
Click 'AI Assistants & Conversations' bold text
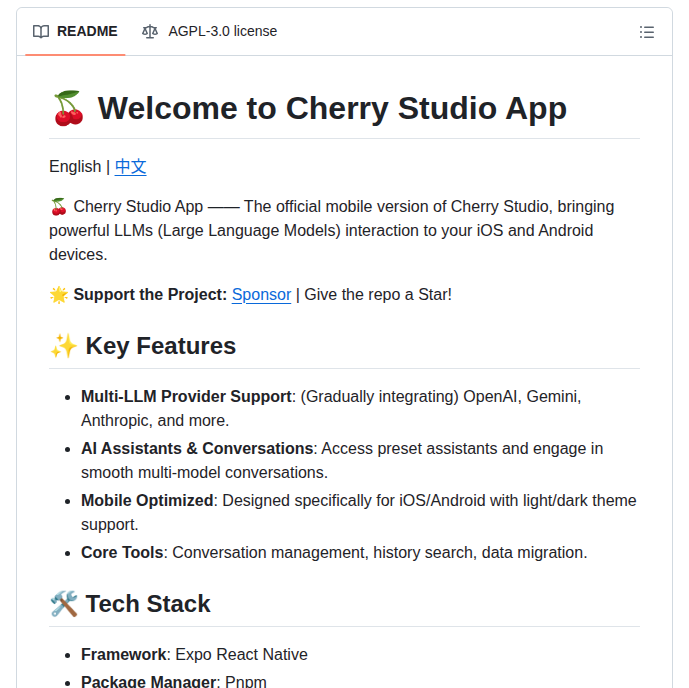[197, 449]
